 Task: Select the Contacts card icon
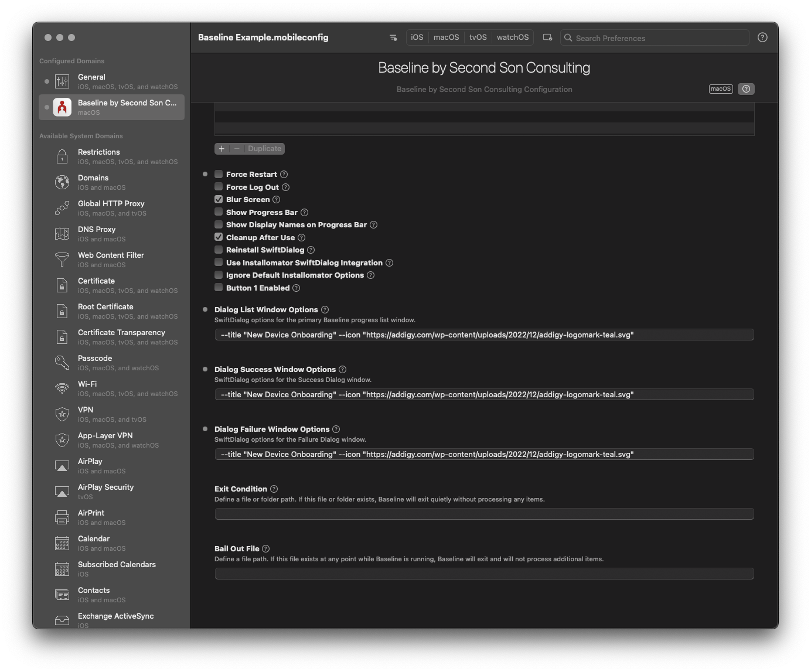tap(62, 595)
